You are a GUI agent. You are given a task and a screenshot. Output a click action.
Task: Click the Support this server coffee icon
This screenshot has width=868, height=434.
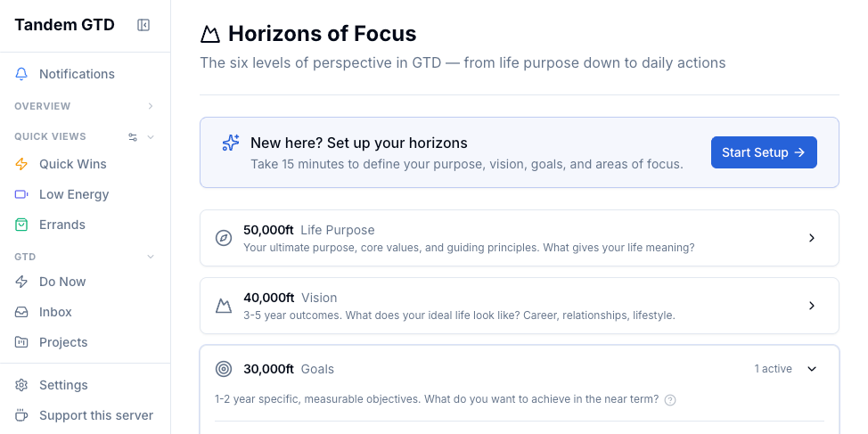(22, 415)
